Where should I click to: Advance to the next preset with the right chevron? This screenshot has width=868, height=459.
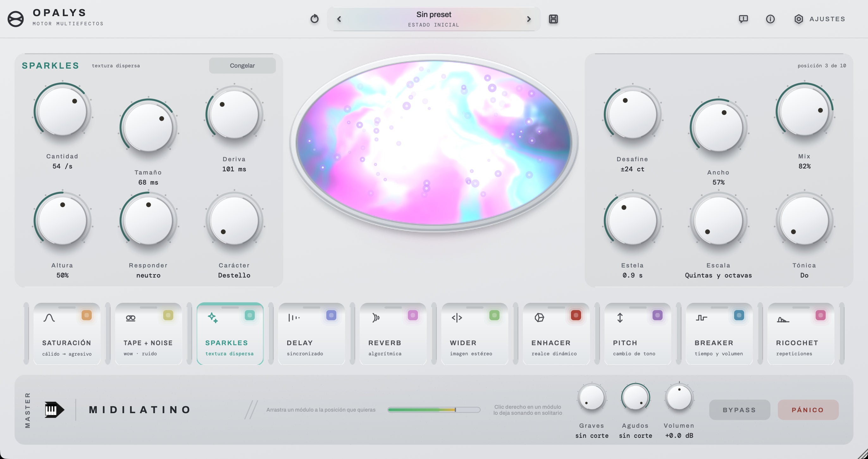click(x=529, y=19)
